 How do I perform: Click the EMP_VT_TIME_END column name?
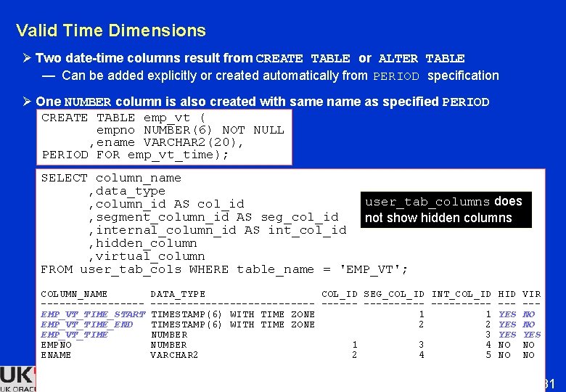[87, 324]
